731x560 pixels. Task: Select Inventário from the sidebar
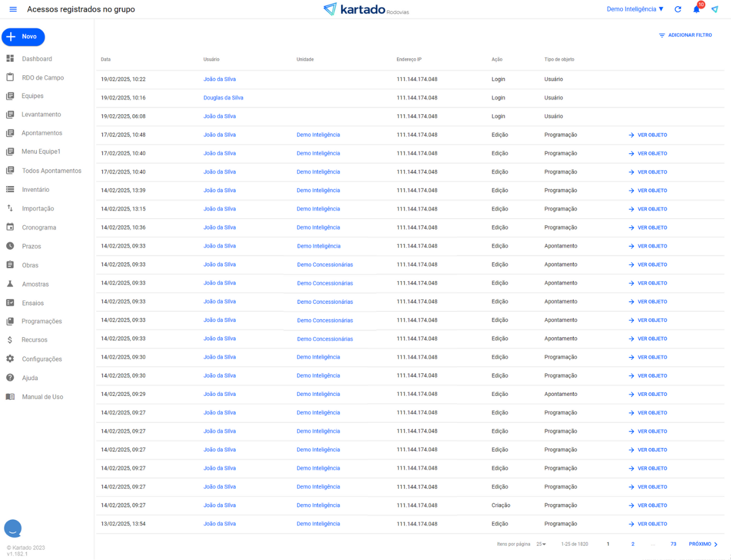[x=35, y=190]
